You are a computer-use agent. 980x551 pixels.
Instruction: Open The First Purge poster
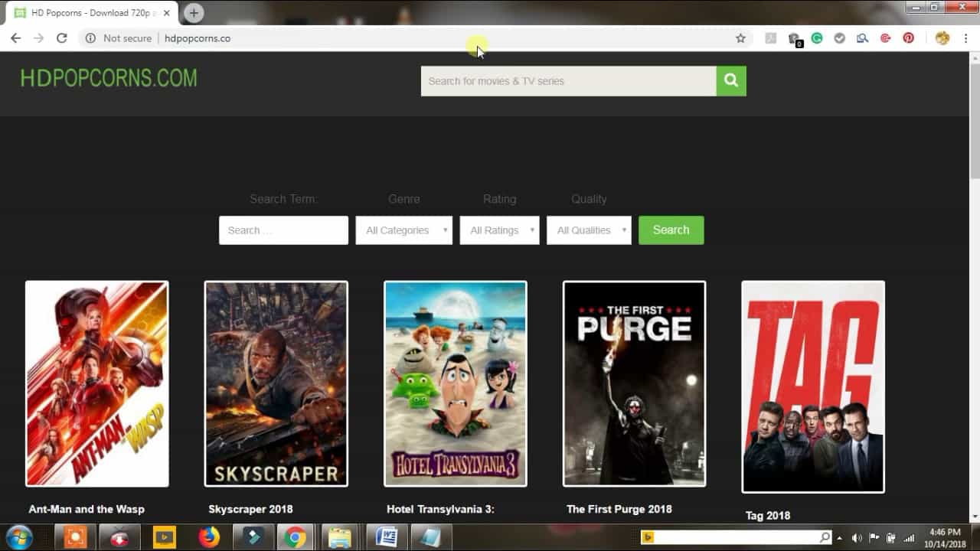point(635,383)
